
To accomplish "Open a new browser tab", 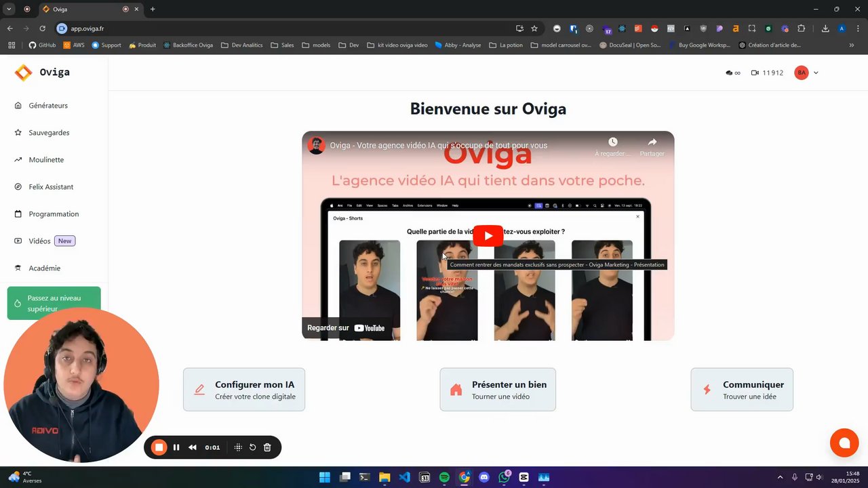I will point(153,9).
